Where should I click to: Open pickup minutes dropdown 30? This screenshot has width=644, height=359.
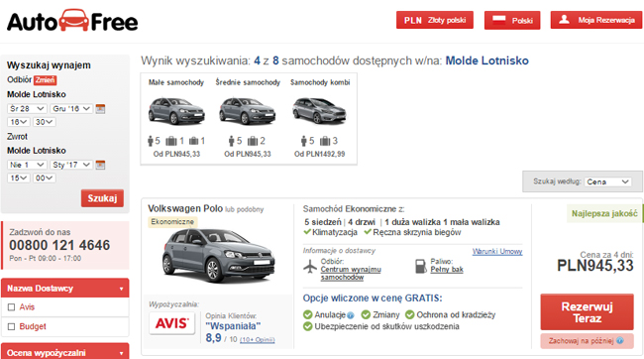pos(44,122)
